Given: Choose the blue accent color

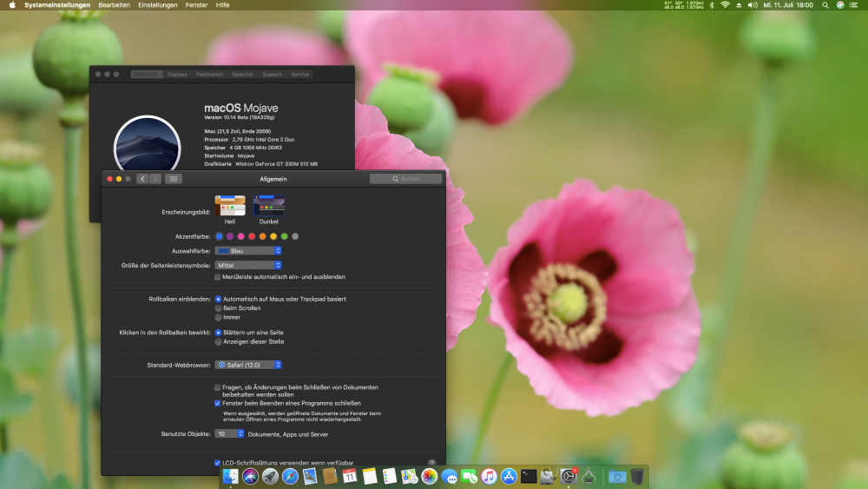Looking at the screenshot, I should click(220, 236).
